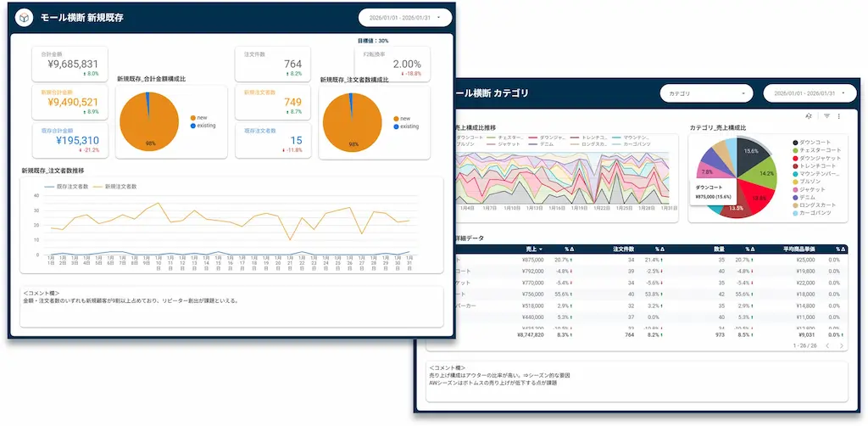Click the 平均商品単価 column header
Image resolution: width=868 pixels, height=426 pixels.
[798, 249]
